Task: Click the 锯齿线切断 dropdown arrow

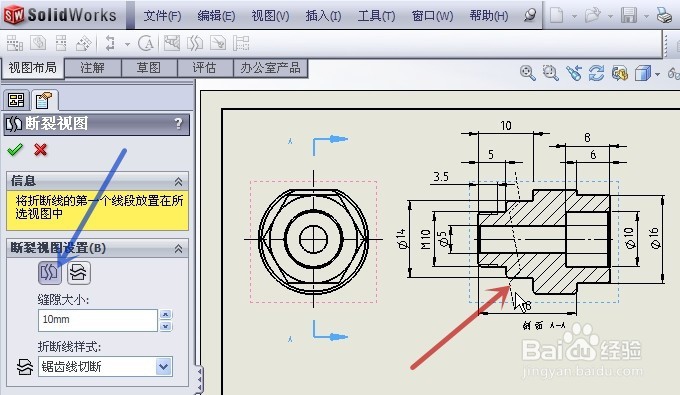Action: [x=164, y=367]
